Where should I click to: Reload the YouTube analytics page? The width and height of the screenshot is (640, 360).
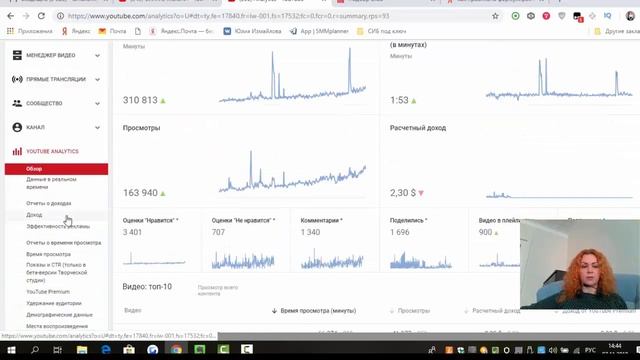[41, 16]
